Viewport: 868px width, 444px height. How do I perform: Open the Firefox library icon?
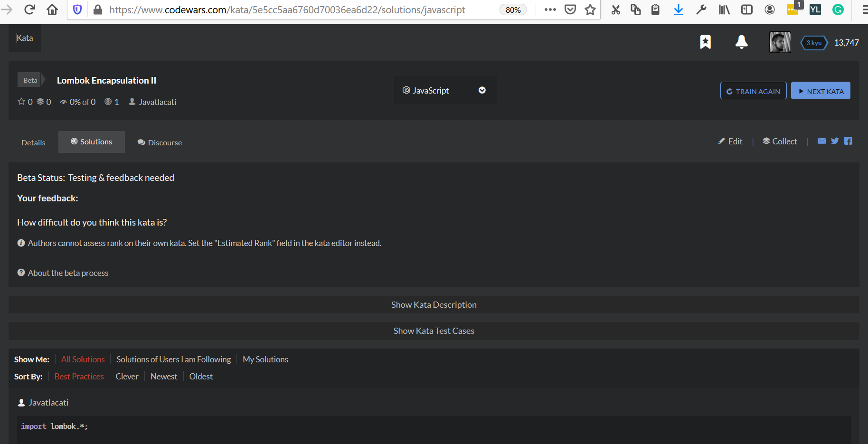pos(724,9)
